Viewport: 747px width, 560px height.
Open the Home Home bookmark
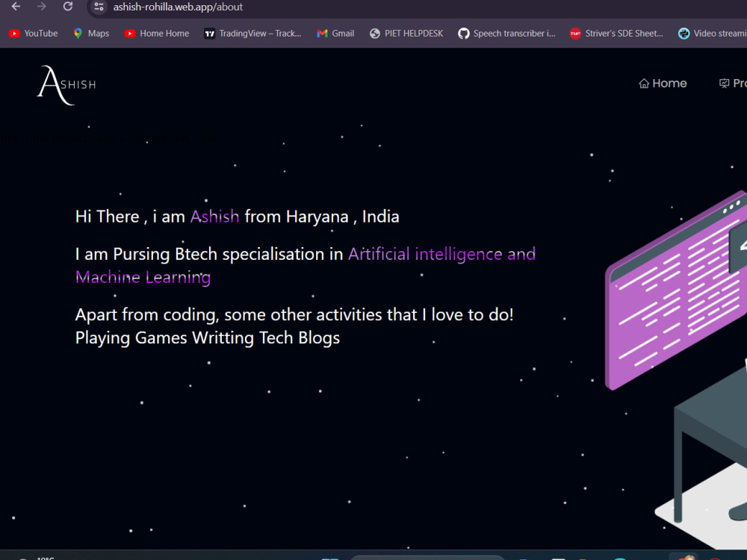(157, 34)
